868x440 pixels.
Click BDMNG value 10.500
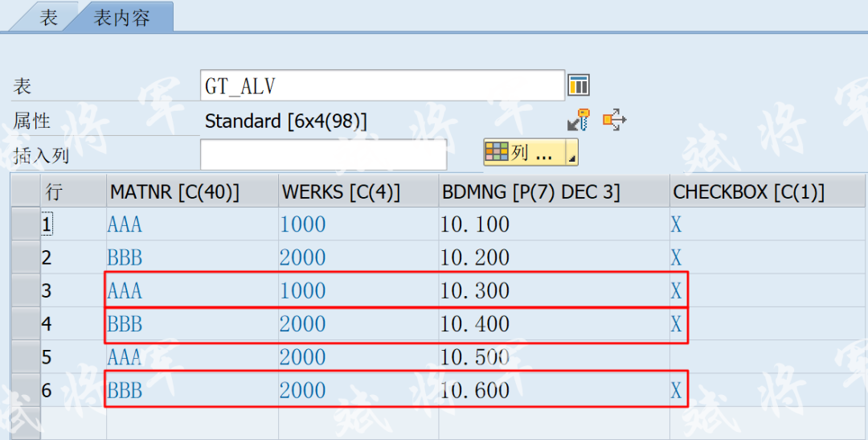click(x=475, y=357)
